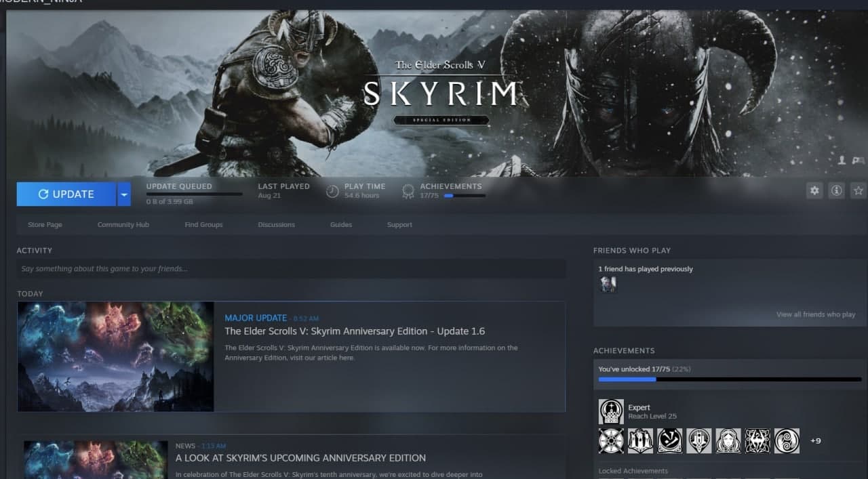The height and width of the screenshot is (479, 868).
Task: Click the 'Expert' achievement title
Action: pyautogui.click(x=639, y=408)
